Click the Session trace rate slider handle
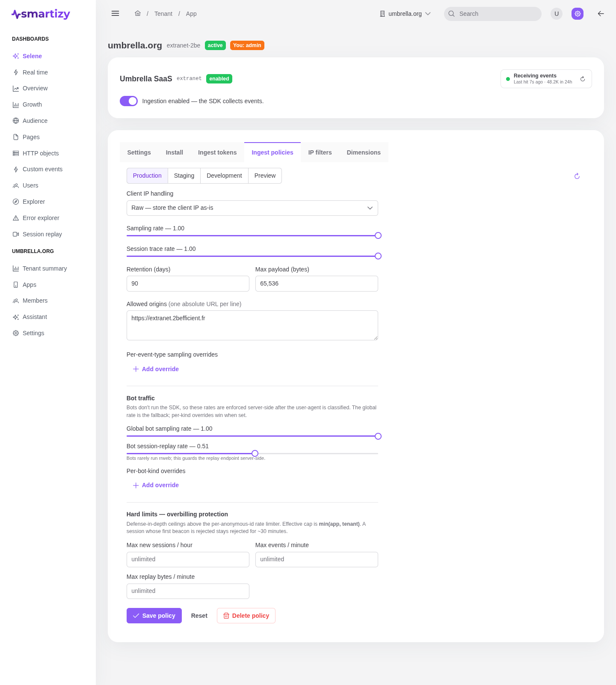The image size is (616, 685). point(378,256)
